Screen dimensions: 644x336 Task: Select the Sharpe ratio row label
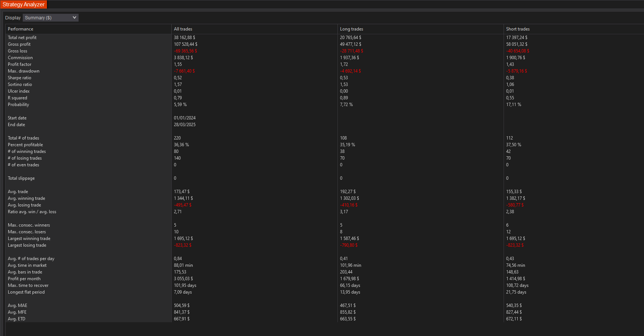point(19,78)
